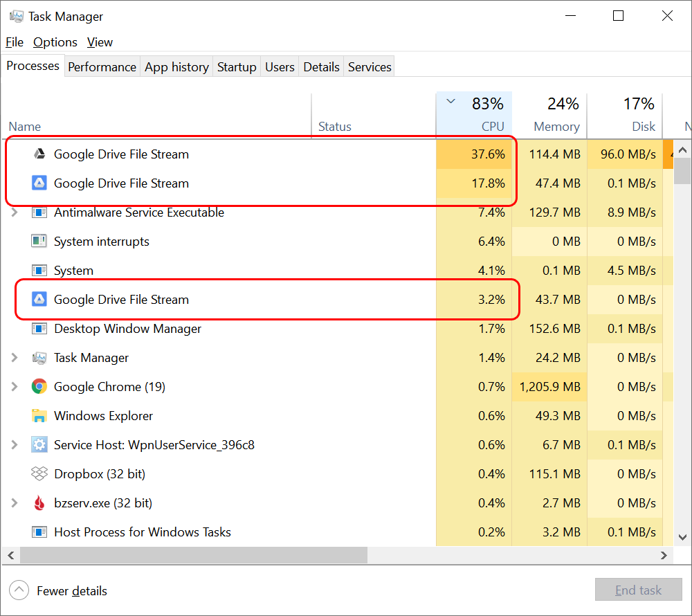Select the Google Chrome (19) process name
Viewport: 692px width, 616px height.
[x=109, y=387]
